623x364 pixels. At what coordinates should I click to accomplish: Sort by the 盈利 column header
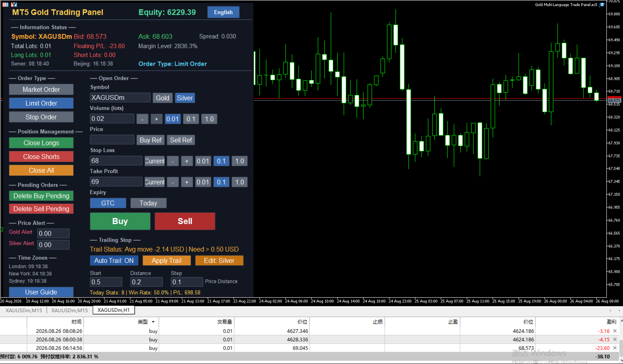(x=576, y=322)
